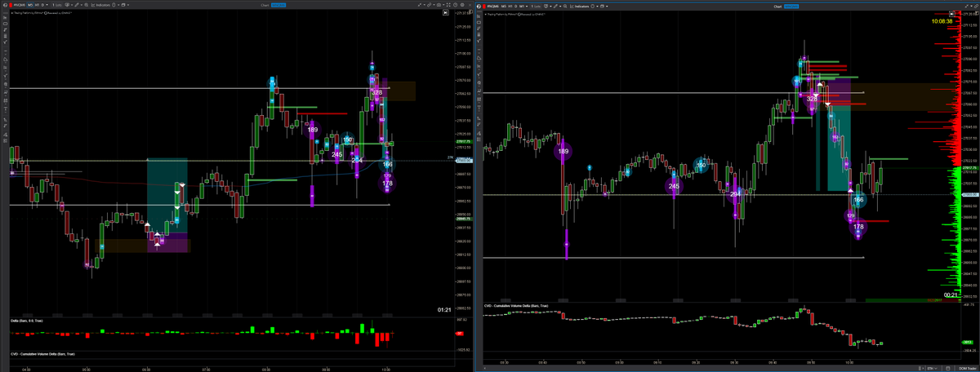The height and width of the screenshot is (372, 980).
Task: Select the Chart tab in right window
Action: (x=777, y=7)
